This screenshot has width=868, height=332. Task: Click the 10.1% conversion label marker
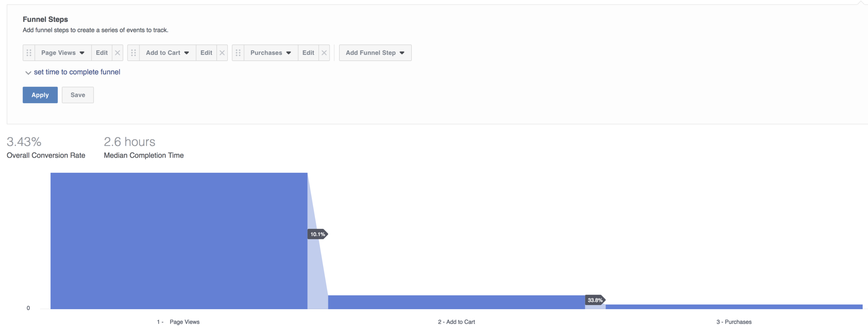tap(318, 234)
